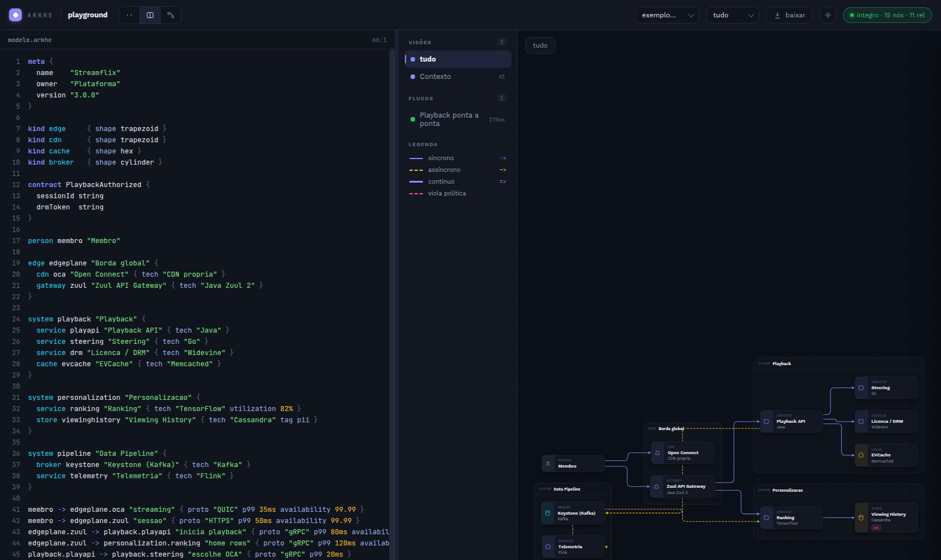Switch to code-only editor view

(x=129, y=15)
